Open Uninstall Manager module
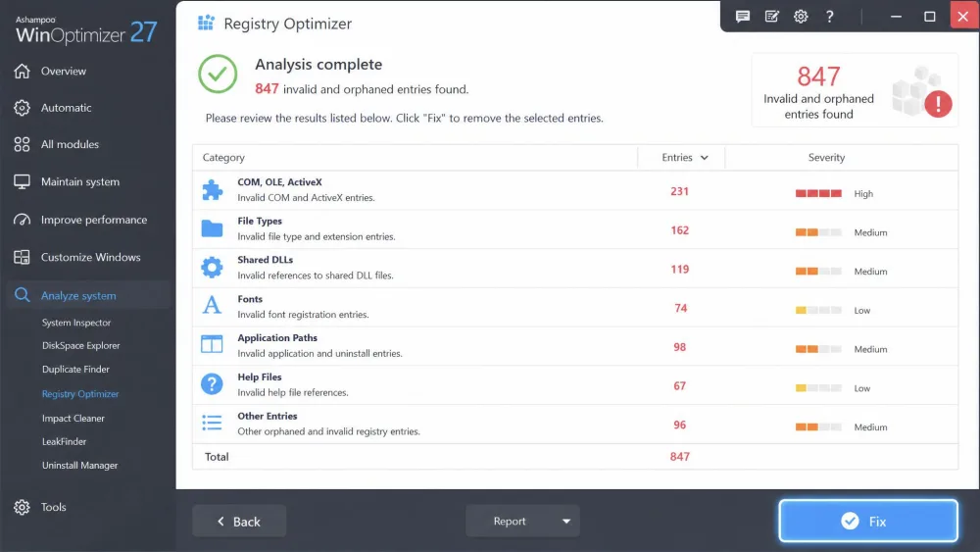The height and width of the screenshot is (552, 980). pyautogui.click(x=79, y=465)
